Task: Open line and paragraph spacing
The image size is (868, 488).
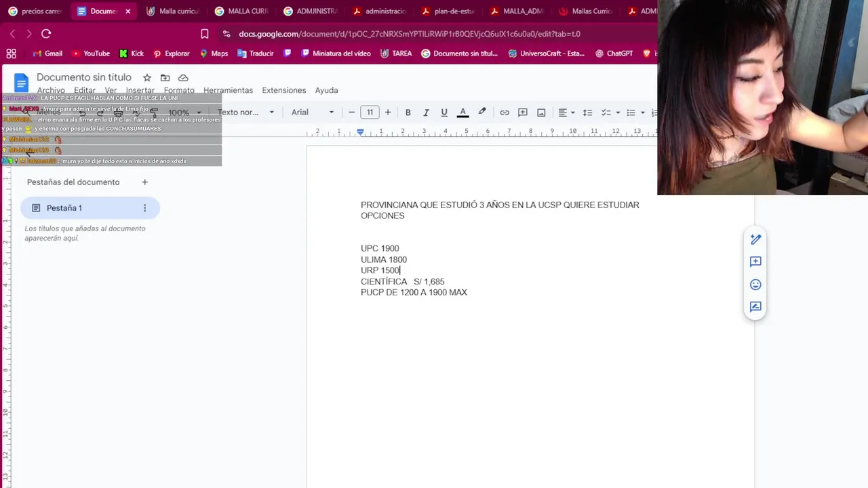Action: [587, 113]
